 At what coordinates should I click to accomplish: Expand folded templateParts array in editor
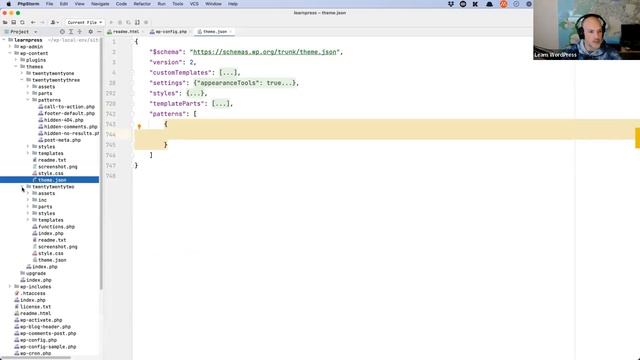[221, 104]
